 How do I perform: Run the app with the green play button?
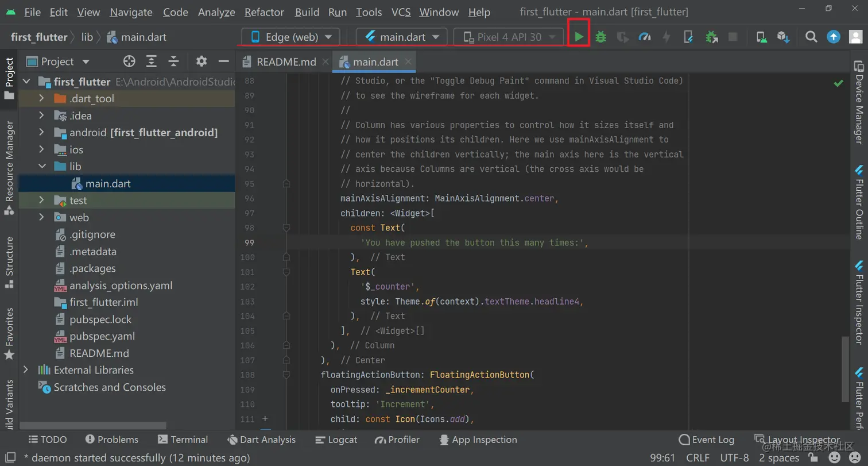pos(579,37)
